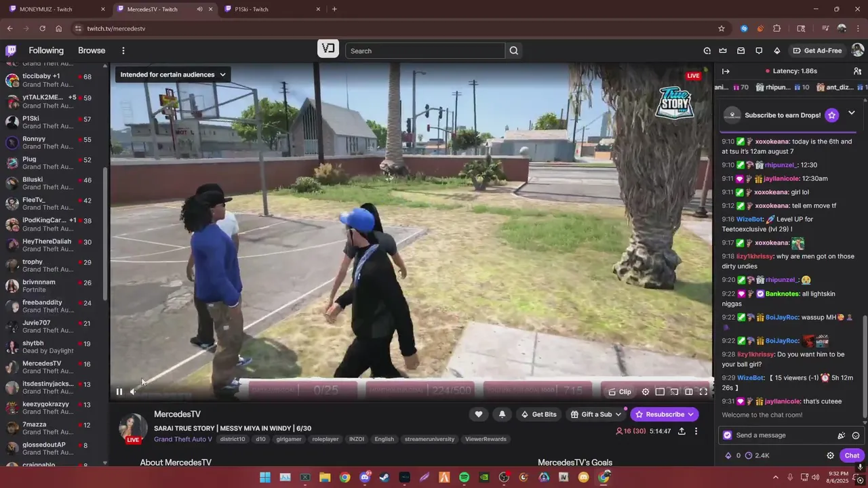
Task: Share the stream via share icon
Action: (x=682, y=431)
